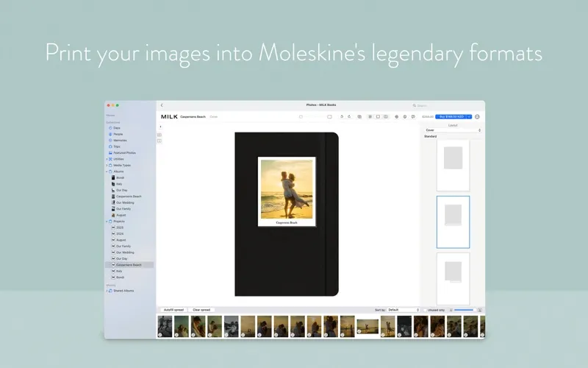Open the Caspersens Beach album
The height and width of the screenshot is (368, 588).
pos(128,197)
